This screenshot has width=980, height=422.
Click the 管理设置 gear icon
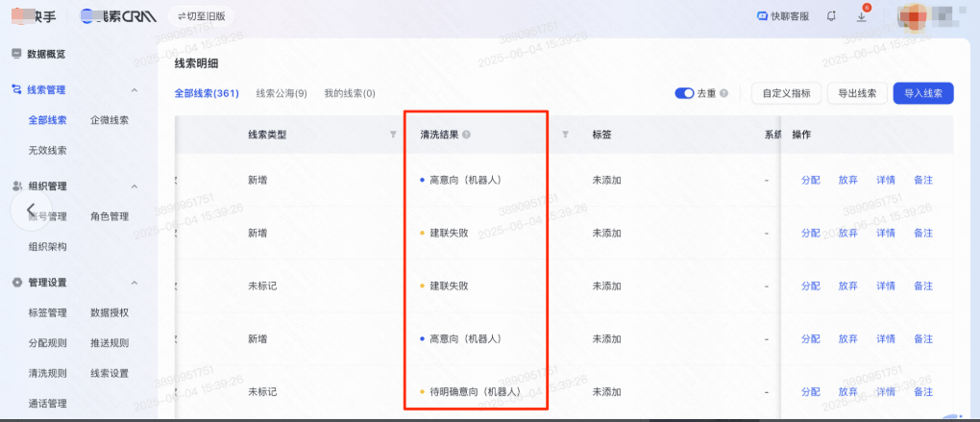point(17,283)
